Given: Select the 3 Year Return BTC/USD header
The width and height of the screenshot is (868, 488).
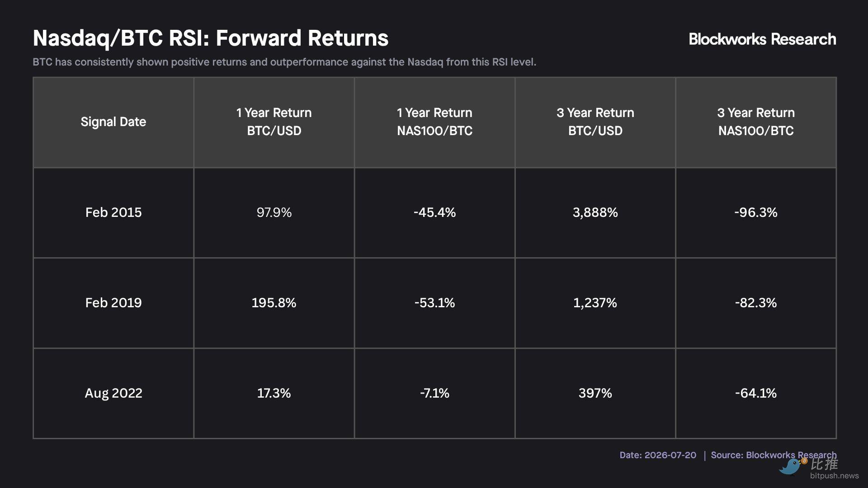Looking at the screenshot, I should click(x=595, y=122).
